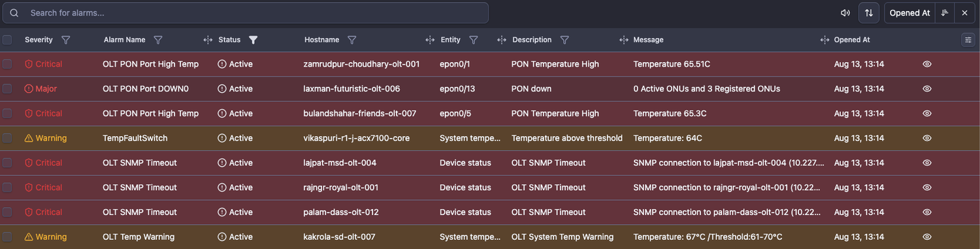980x249 pixels.
Task: Focus the Search for alarms field
Action: click(x=245, y=13)
